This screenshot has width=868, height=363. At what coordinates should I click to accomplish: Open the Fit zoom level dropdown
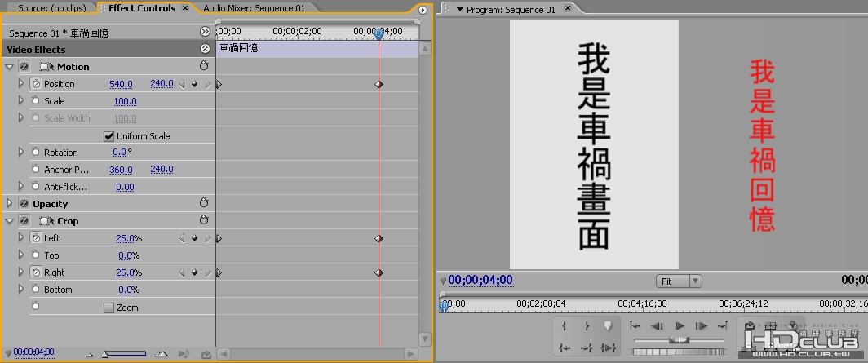[x=679, y=281]
